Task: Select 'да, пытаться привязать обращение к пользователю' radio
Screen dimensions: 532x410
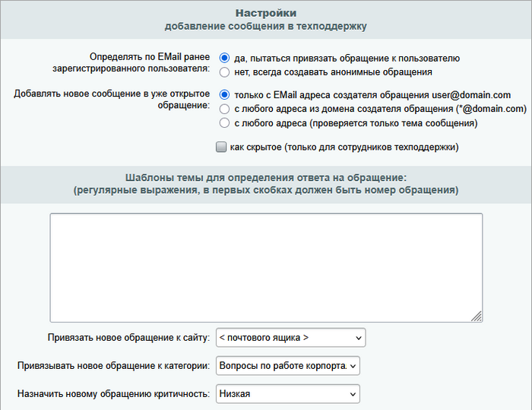Action: pos(224,58)
